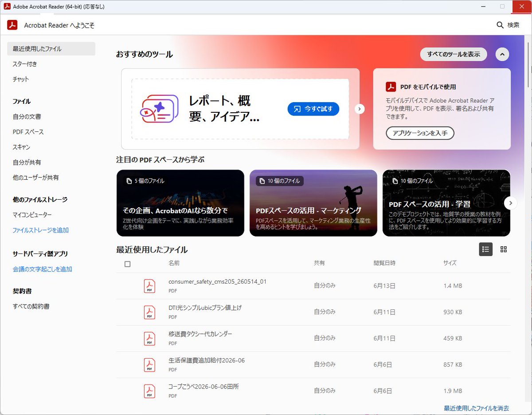
Task: Click 6月13日 date cell
Action: pyautogui.click(x=384, y=286)
